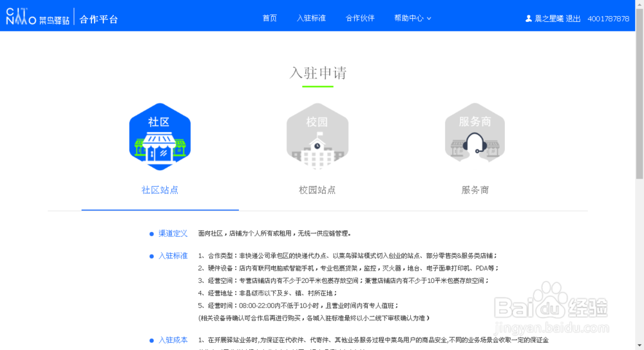Image resolution: width=644 pixels, height=350 pixels.
Task: Click the 渠道定义 section heading
Action: (173, 233)
